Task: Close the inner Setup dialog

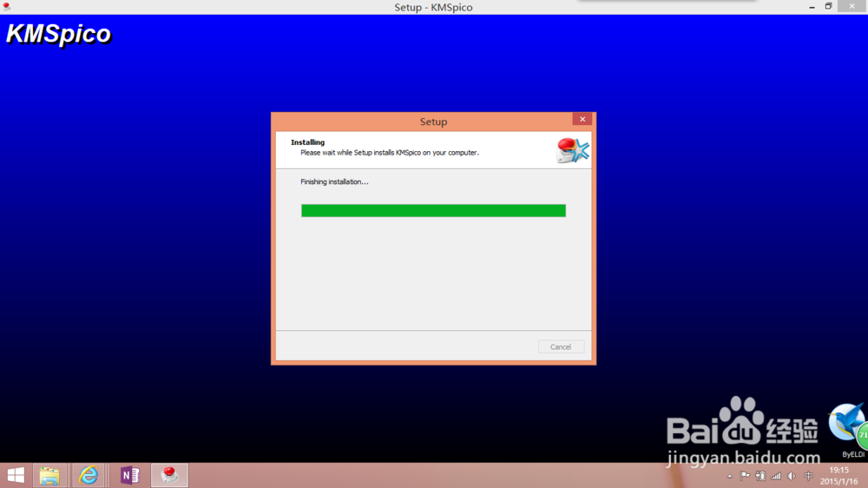Action: [x=582, y=119]
